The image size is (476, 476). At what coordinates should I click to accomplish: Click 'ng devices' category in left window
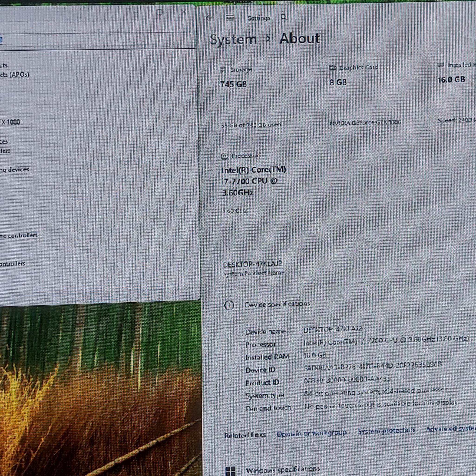click(x=14, y=170)
